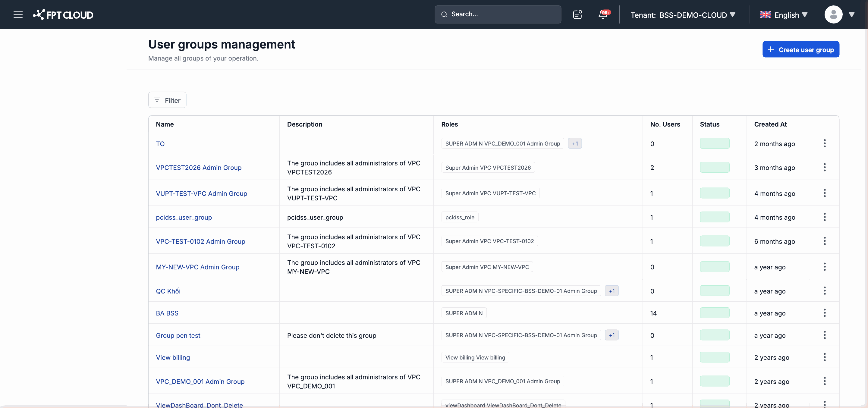Open the hamburger navigation menu
Screen dimensions: 868x408
click(x=18, y=14)
